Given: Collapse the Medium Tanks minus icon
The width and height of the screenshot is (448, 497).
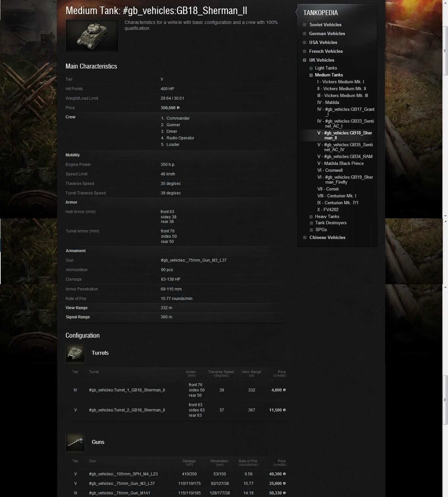Looking at the screenshot, I should tap(311, 75).
